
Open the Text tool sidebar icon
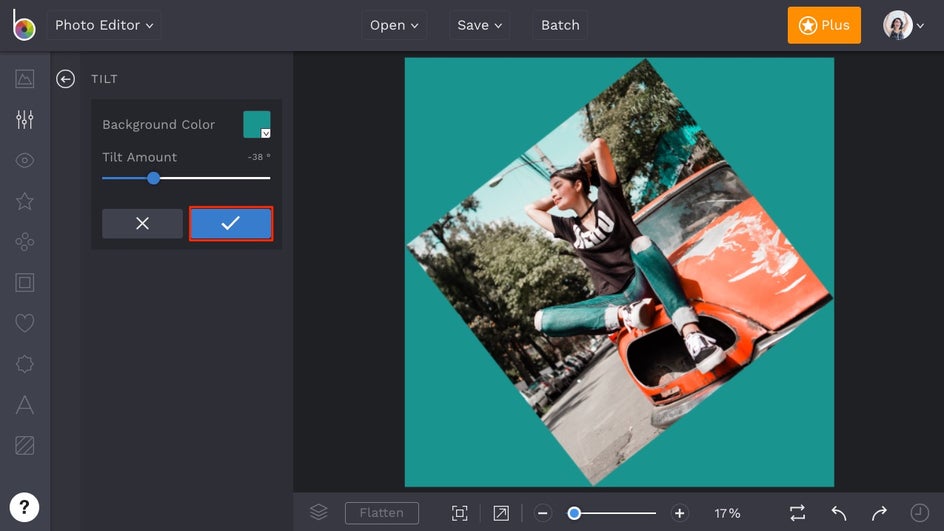click(25, 405)
